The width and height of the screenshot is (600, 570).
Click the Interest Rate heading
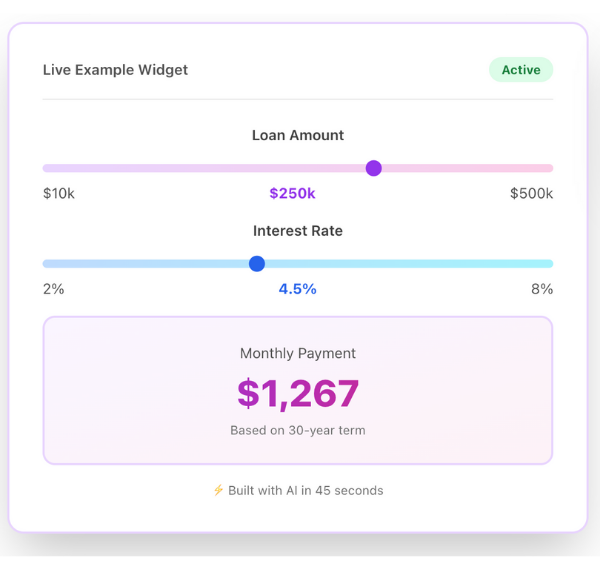(298, 231)
